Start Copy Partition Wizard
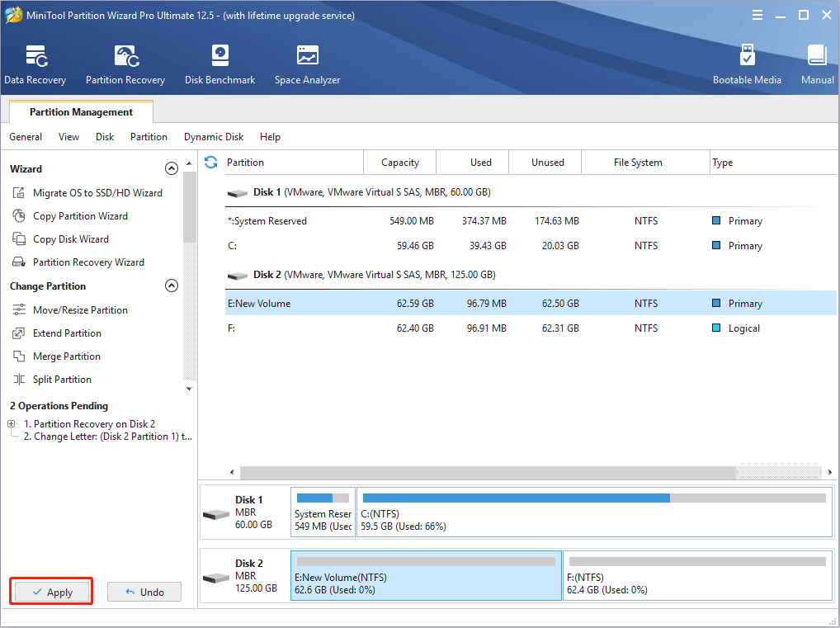840x628 pixels. click(x=80, y=216)
